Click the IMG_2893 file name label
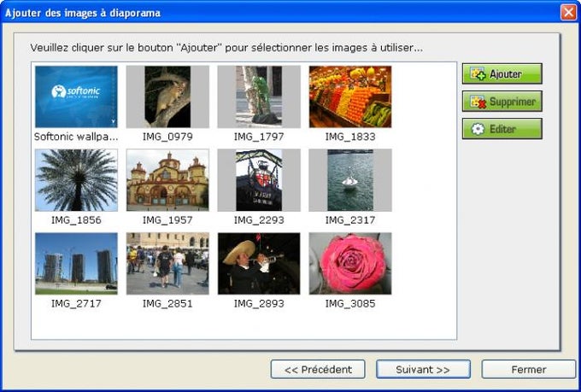 click(x=259, y=303)
